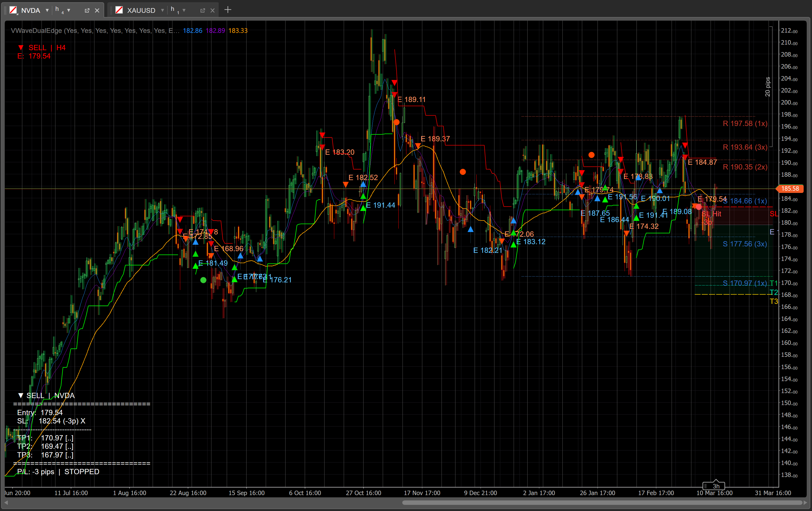This screenshot has width=812, height=511.
Task: Select the NVDA chart tab
Action: pyautogui.click(x=30, y=11)
